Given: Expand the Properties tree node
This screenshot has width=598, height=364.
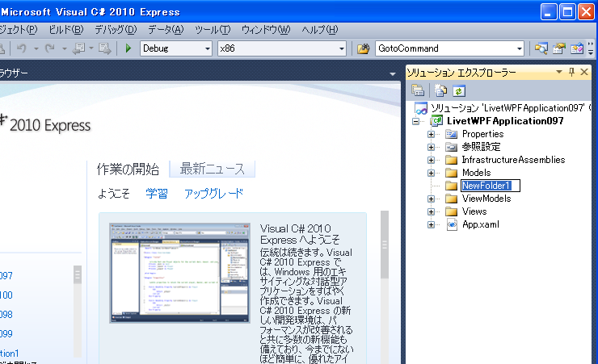Looking at the screenshot, I should [x=431, y=134].
